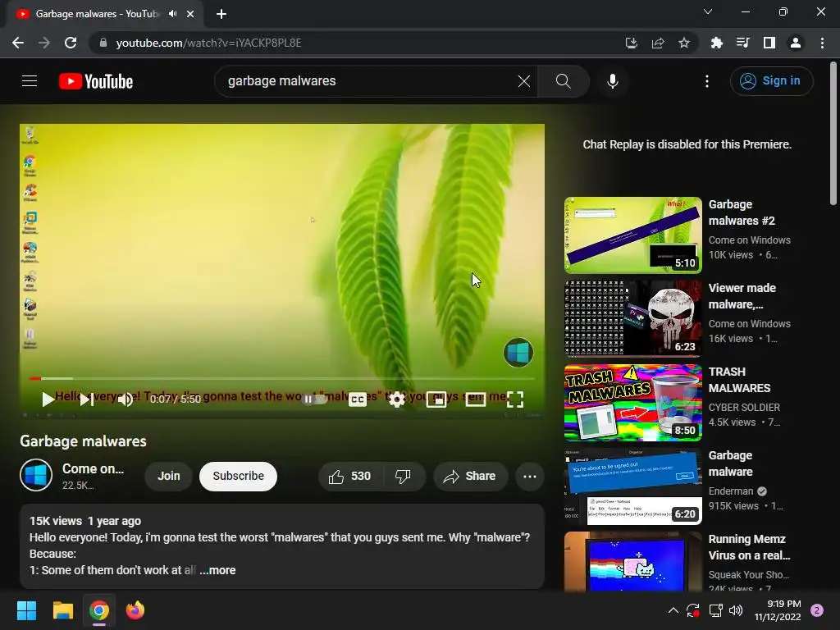840x630 pixels.
Task: Show hidden tray icons chevron
Action: (673, 610)
